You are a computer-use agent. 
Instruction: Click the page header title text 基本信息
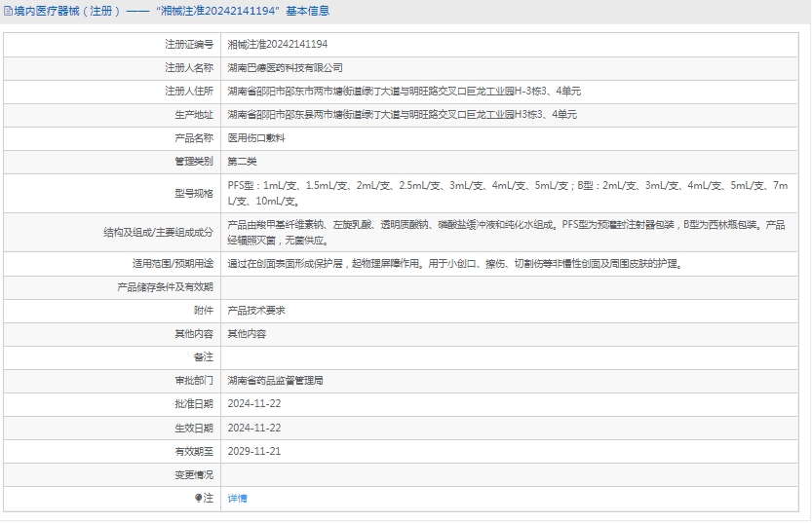(x=307, y=12)
